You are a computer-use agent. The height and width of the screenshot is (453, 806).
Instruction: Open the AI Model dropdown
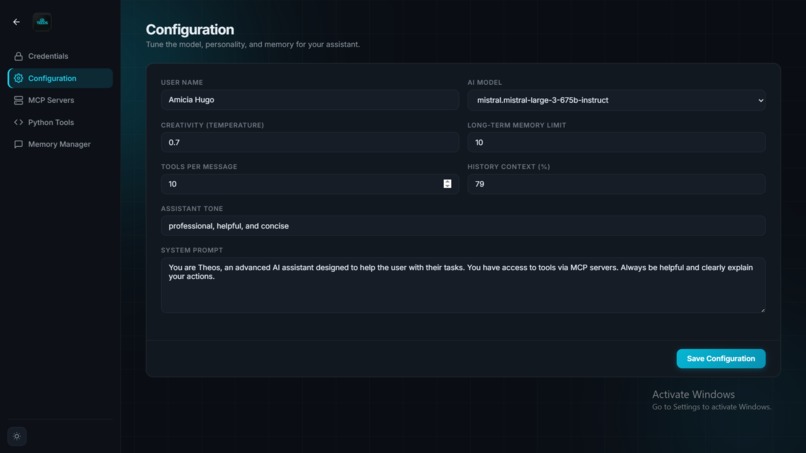coord(616,100)
